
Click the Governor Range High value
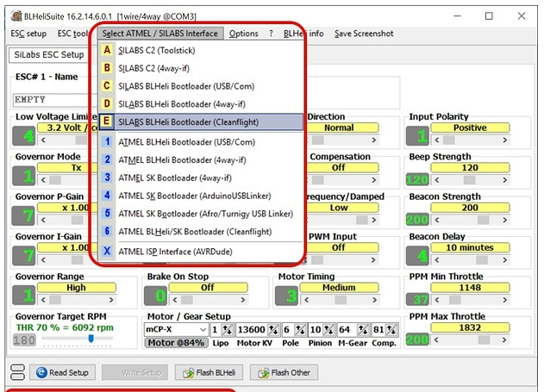pos(77,288)
